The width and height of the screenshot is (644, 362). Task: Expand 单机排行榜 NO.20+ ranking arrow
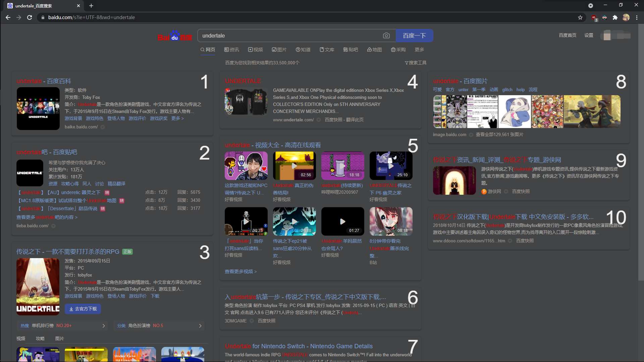tap(103, 326)
